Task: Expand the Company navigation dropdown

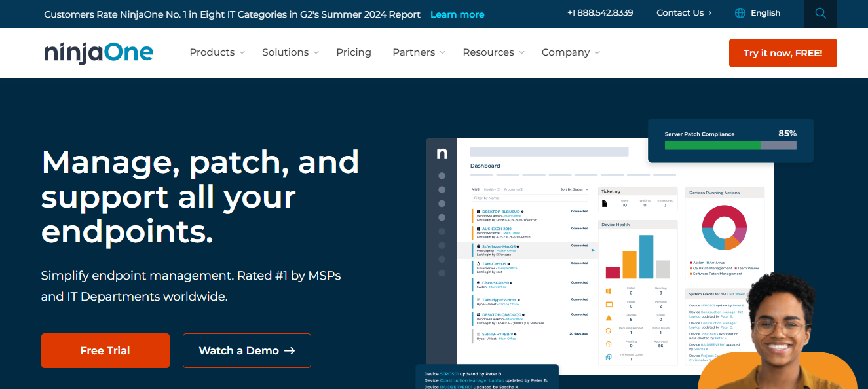Action: pos(570,52)
